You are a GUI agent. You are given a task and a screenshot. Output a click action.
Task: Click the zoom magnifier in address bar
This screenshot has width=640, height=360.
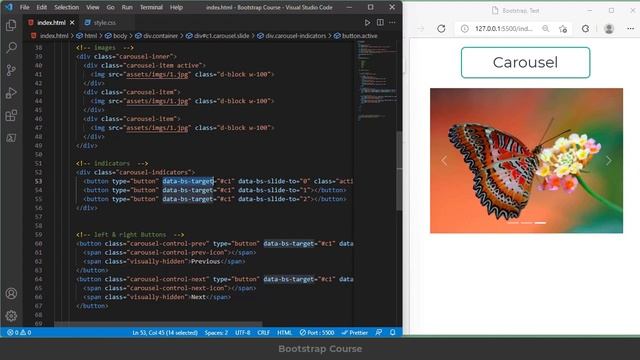point(546,29)
